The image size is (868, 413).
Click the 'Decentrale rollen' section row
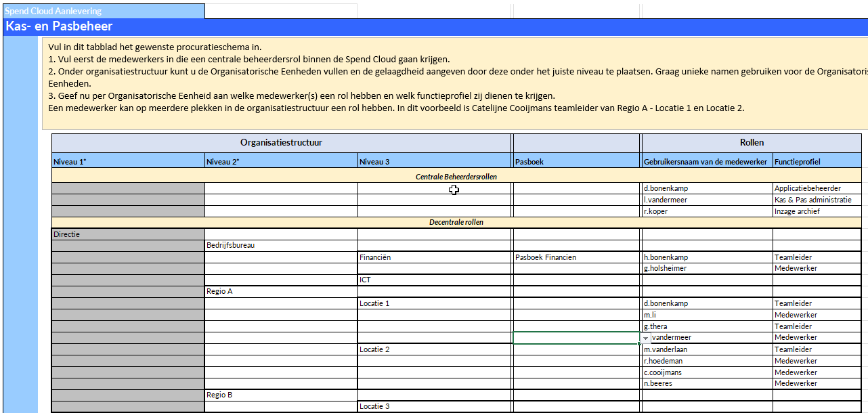tap(456, 222)
